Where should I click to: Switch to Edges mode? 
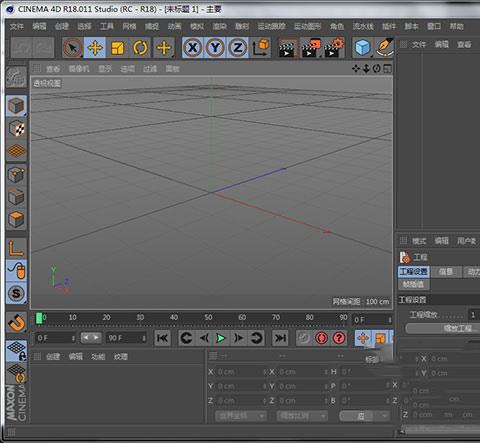coord(16,197)
